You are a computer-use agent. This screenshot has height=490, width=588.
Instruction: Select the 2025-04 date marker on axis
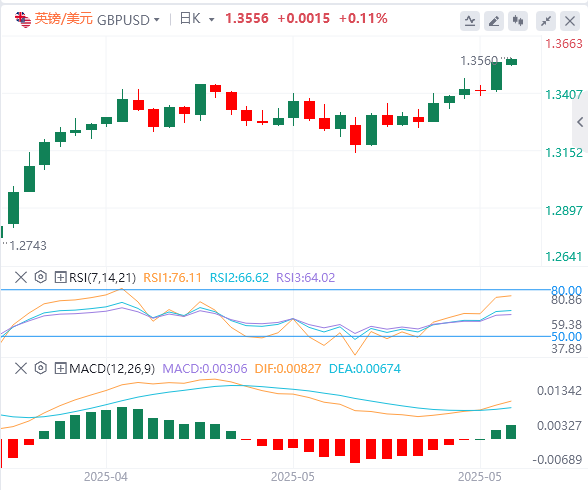(106, 477)
